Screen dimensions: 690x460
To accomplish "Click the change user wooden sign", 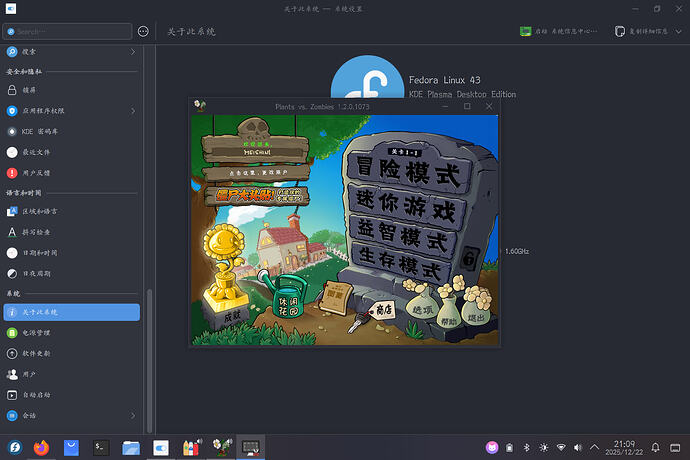I will 254,172.
